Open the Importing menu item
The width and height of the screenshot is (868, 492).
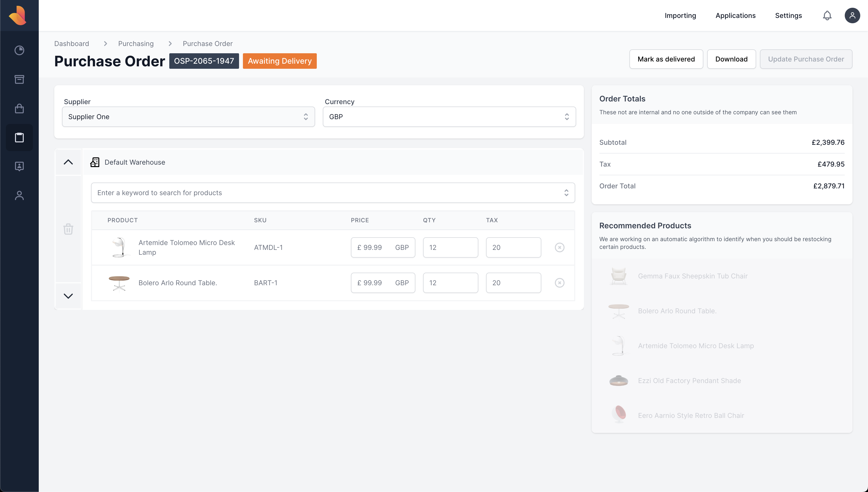coord(680,15)
